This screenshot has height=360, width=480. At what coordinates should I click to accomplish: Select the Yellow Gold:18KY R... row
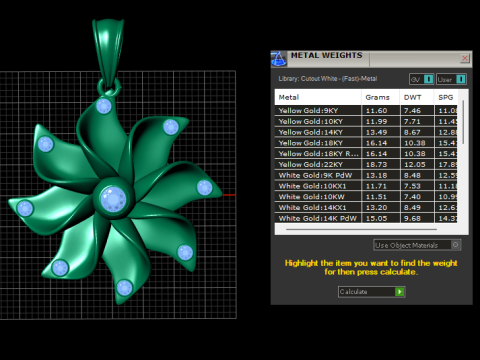click(366, 154)
